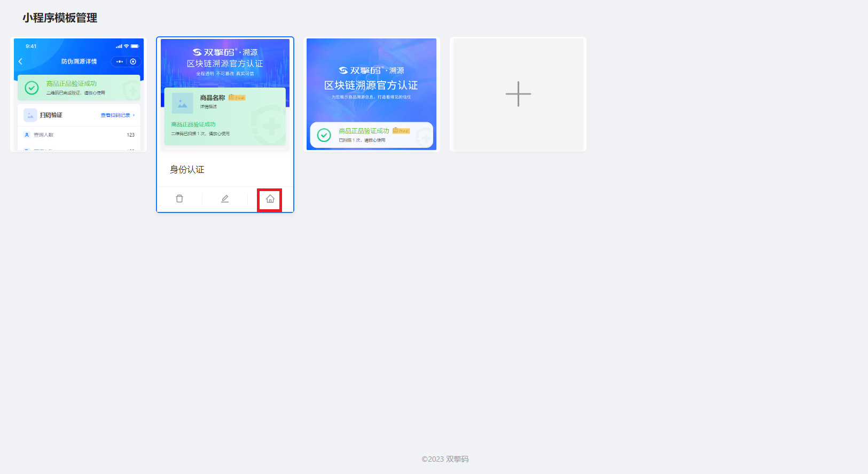Screen dimensions: 868x474
Task: Click the ©2023 双擎码 footer text
Action: (445, 459)
